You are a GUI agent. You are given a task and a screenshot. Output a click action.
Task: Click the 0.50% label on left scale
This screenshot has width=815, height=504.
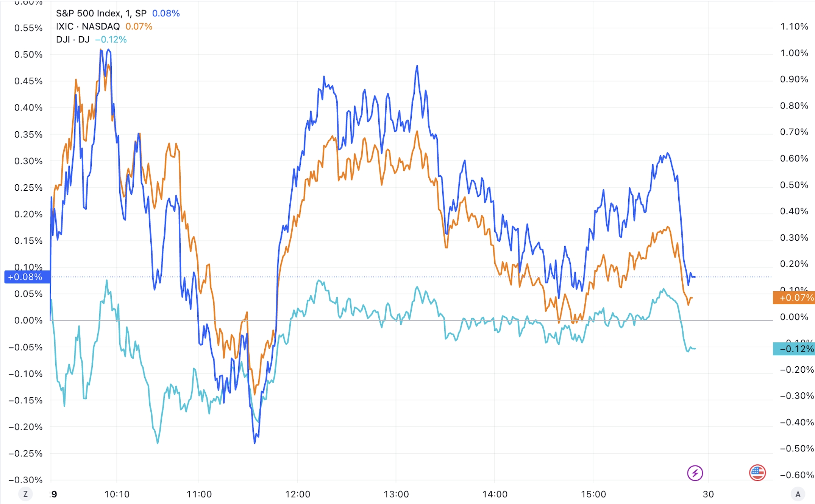[x=28, y=54]
